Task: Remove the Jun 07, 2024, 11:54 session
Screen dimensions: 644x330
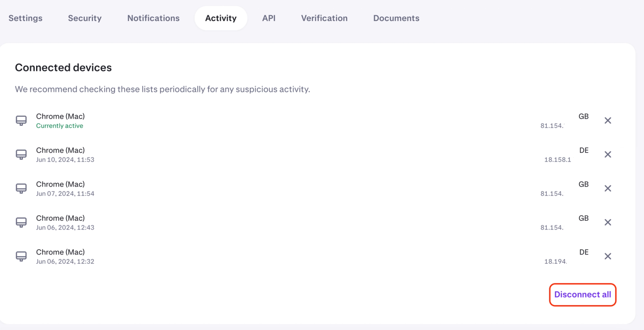Action: tap(608, 188)
